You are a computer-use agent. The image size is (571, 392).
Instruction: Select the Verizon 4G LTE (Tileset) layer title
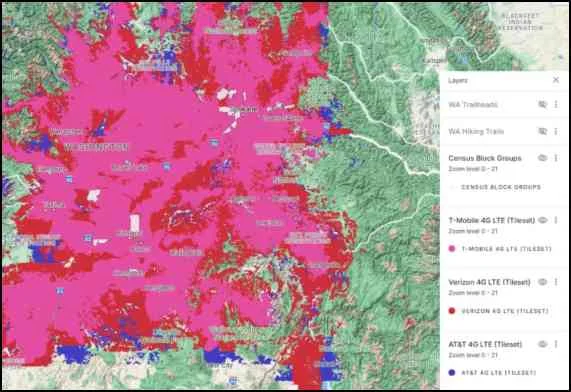[489, 282]
